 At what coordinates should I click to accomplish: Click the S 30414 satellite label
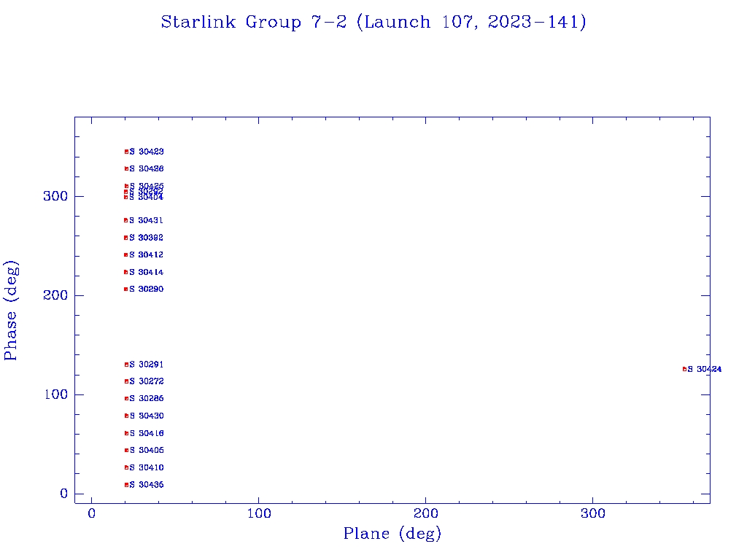point(147,273)
